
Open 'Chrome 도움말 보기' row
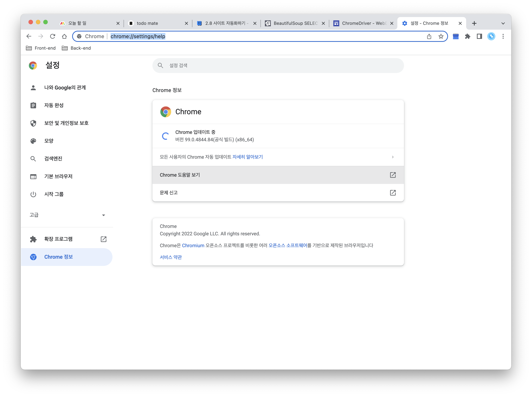point(278,175)
